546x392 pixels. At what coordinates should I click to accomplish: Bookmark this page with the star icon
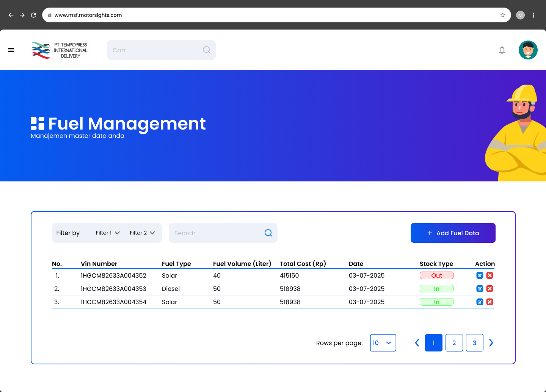[x=503, y=15]
